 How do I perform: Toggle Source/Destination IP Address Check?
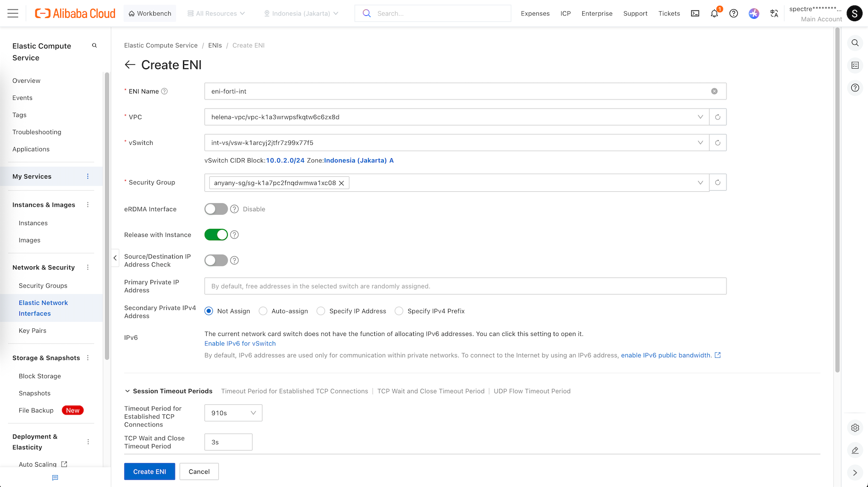tap(216, 260)
